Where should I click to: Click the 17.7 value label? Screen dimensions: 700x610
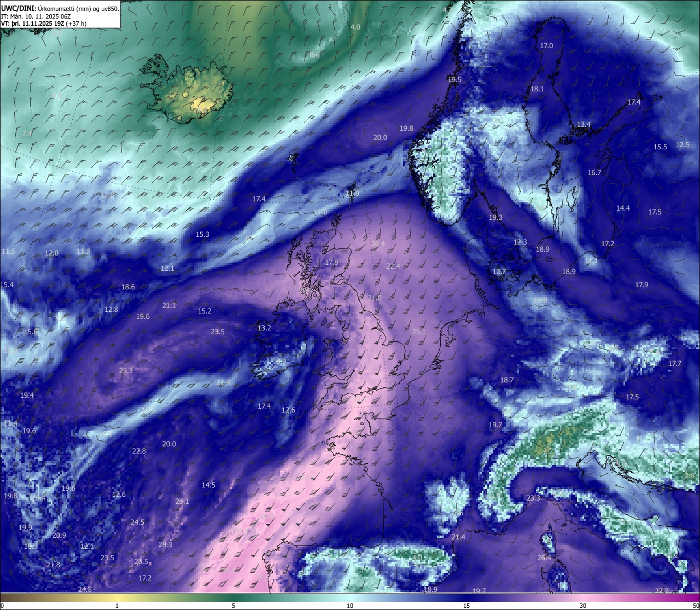pyautogui.click(x=675, y=363)
